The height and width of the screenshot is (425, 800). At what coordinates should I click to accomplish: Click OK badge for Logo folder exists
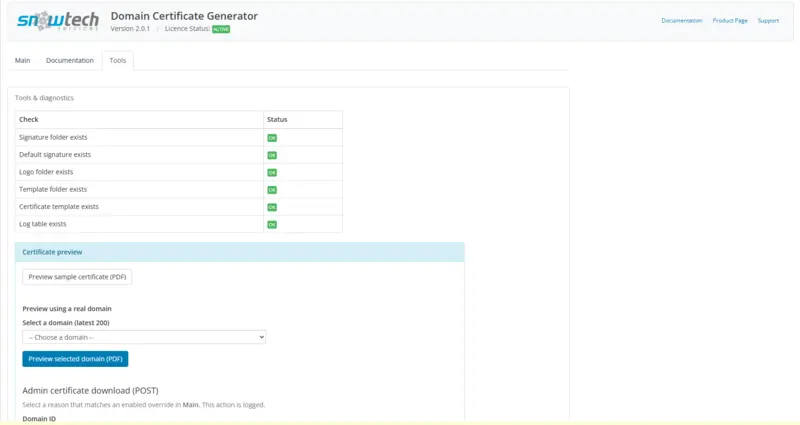272,172
